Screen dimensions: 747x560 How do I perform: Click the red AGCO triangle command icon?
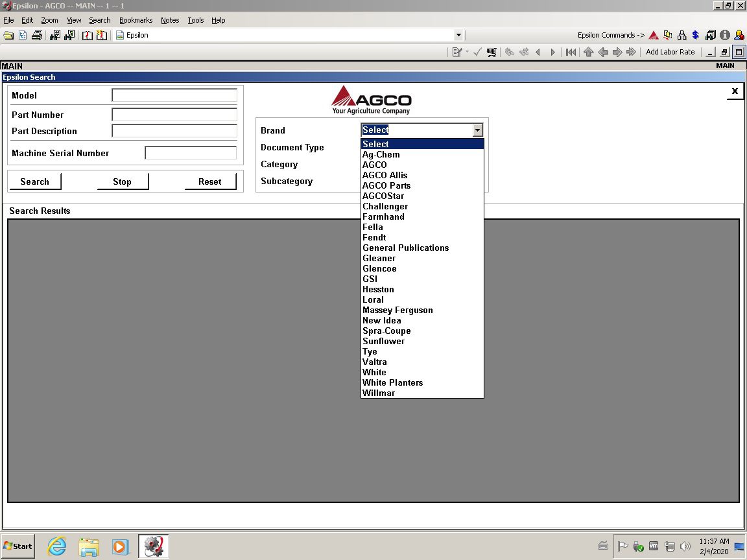point(654,35)
